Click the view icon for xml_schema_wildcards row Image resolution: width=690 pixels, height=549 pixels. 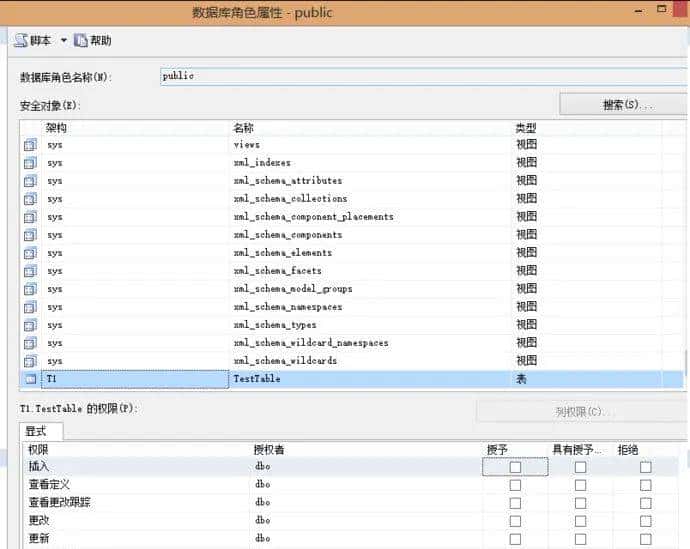tap(30, 361)
